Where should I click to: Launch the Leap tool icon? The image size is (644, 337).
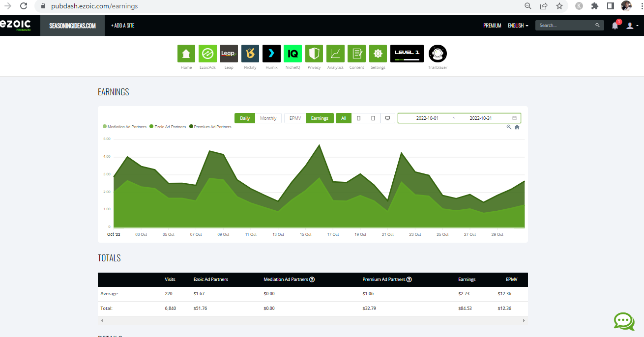click(x=229, y=54)
